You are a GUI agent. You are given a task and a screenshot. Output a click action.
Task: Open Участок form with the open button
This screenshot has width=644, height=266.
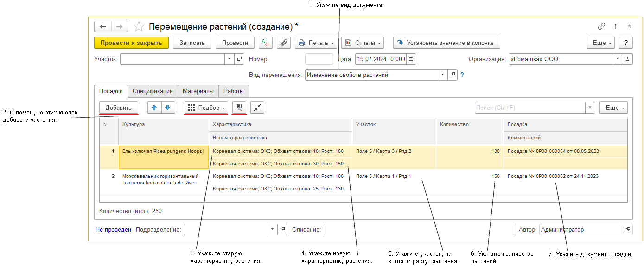(240, 59)
